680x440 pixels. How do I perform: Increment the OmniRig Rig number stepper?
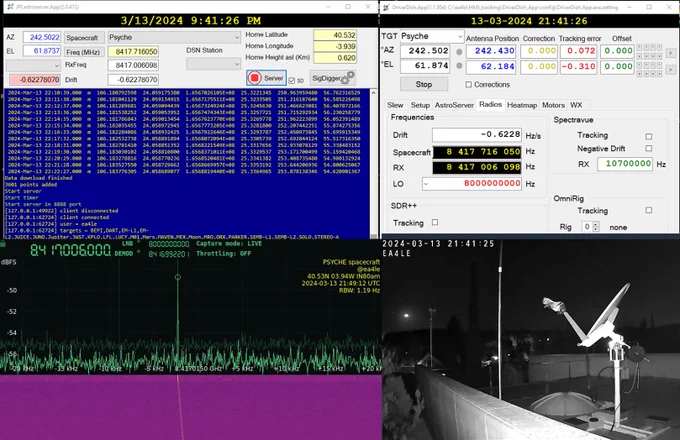[595, 225]
